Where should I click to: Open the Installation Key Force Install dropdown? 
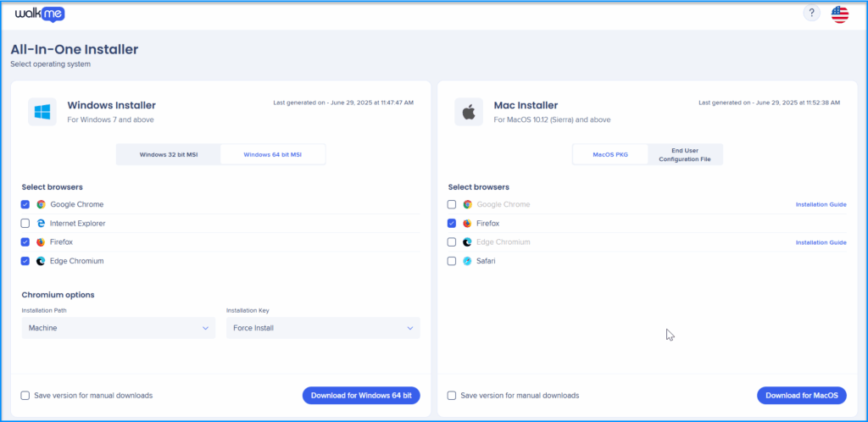(x=323, y=328)
